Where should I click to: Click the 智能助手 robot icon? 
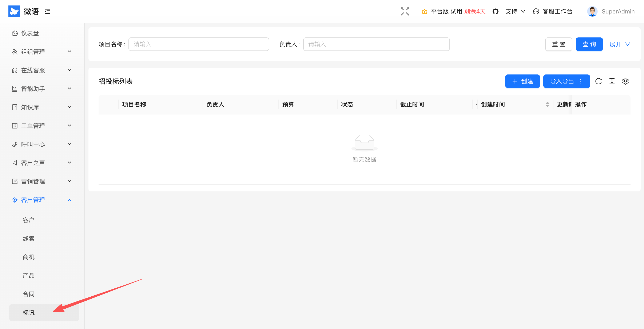(x=15, y=89)
